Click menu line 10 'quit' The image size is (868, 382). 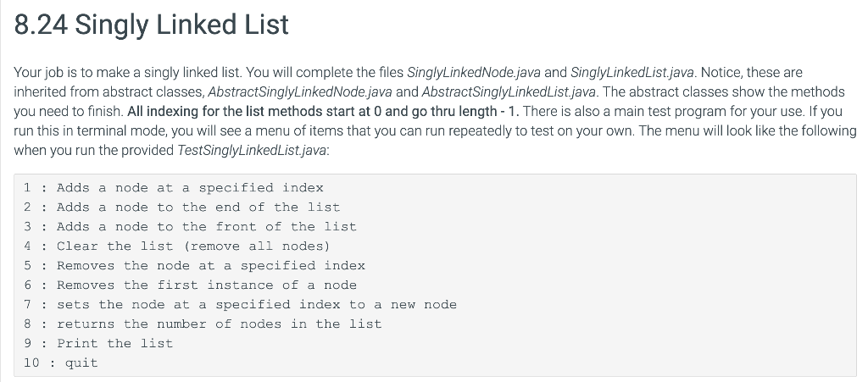tap(60, 363)
